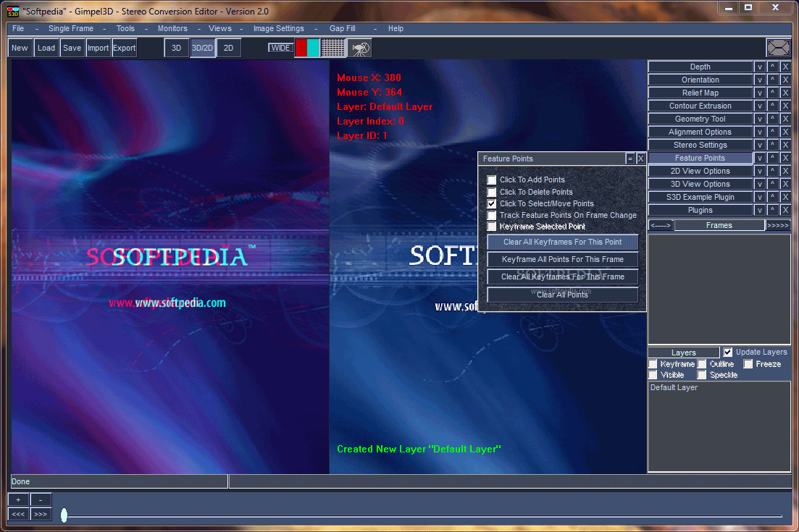Click the crossed-box icon at top right
The width and height of the screenshot is (799, 532).
point(778,48)
